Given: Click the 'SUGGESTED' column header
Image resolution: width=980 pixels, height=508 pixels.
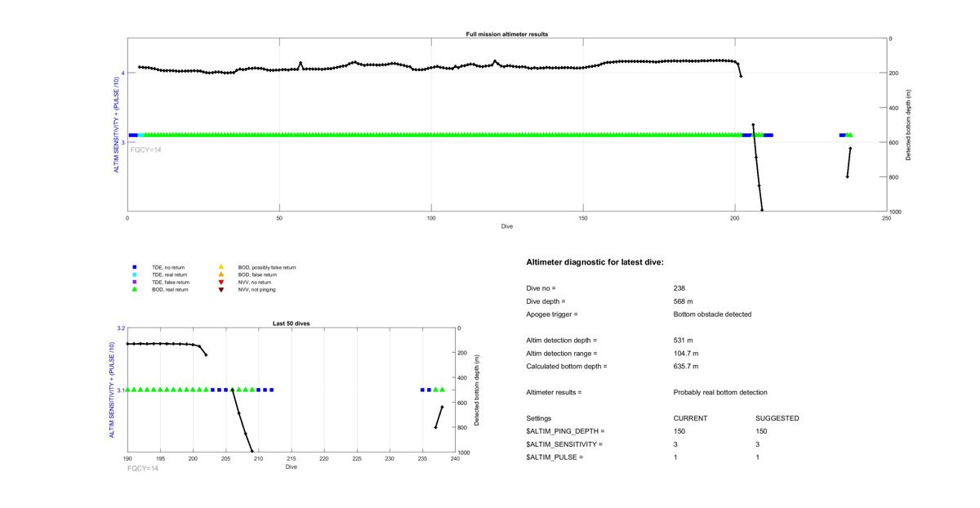Looking at the screenshot, I should (777, 418).
